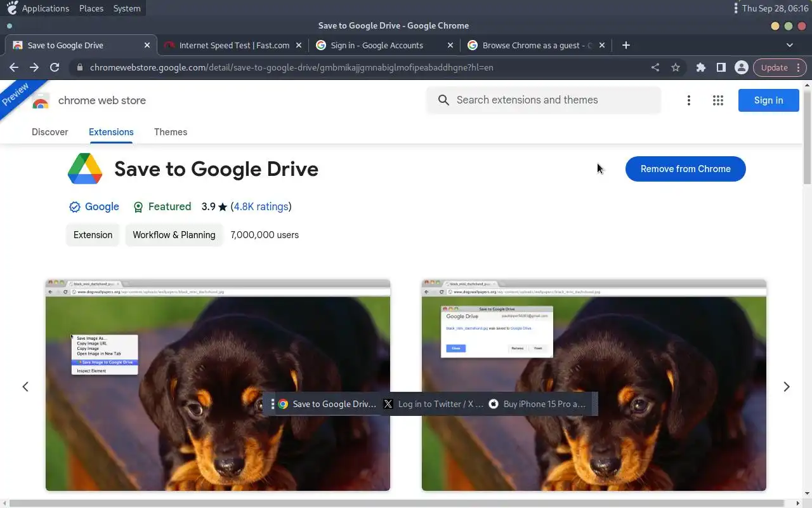Reload the current page
Screen dimensions: 812x508
pyautogui.click(x=55, y=67)
